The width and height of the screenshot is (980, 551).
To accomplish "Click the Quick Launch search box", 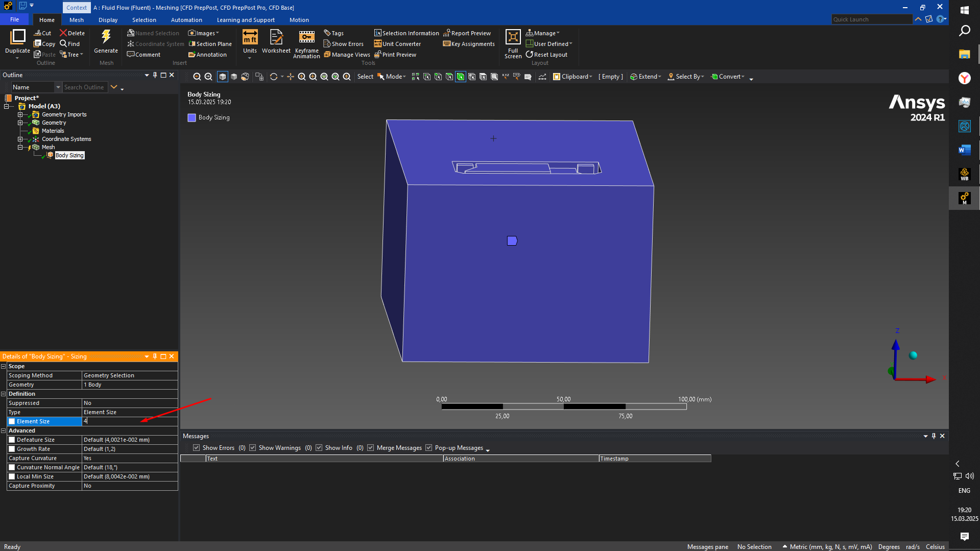I will pyautogui.click(x=872, y=19).
